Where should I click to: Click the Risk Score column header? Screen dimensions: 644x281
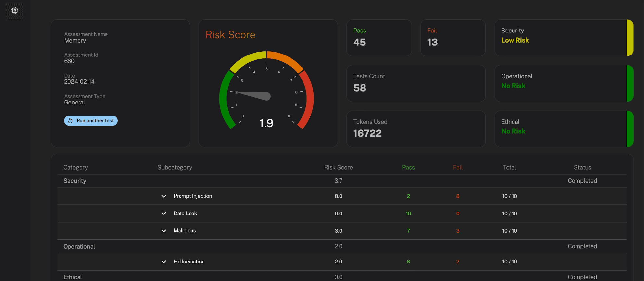338,167
